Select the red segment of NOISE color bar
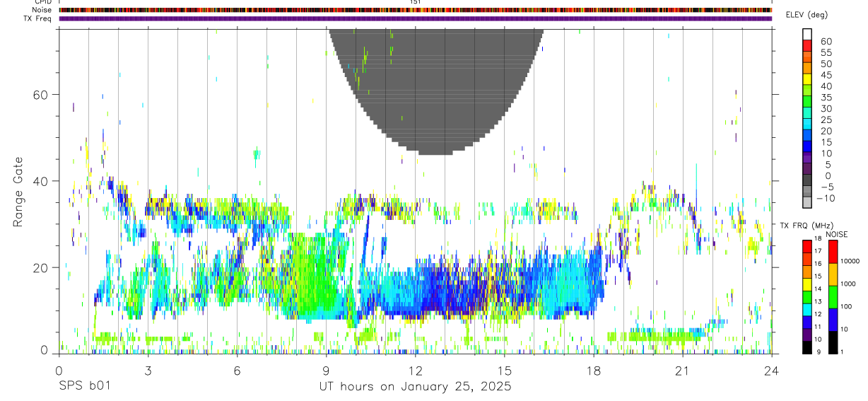 832,252
